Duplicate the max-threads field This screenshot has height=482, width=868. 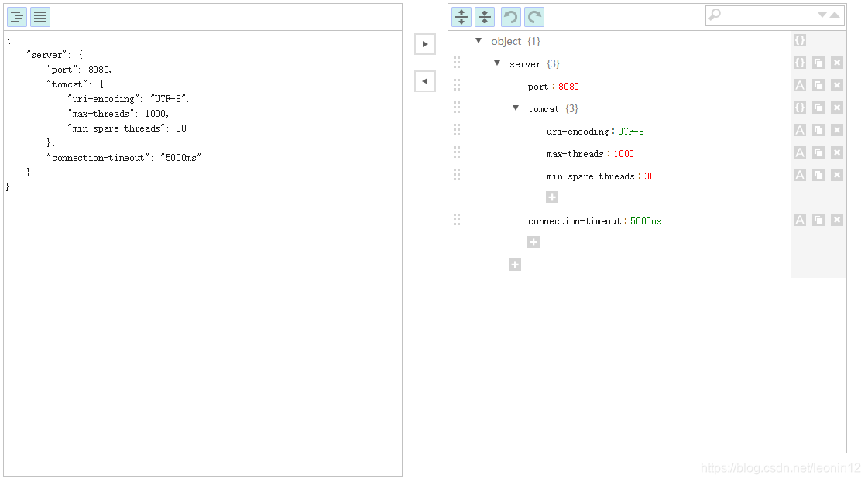pyautogui.click(x=818, y=152)
